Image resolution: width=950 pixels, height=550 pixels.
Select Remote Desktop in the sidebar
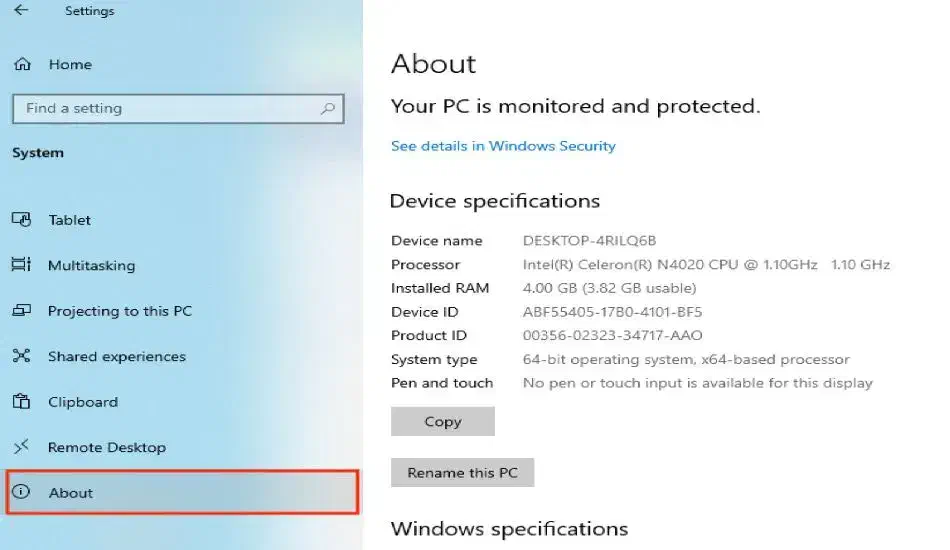click(107, 447)
